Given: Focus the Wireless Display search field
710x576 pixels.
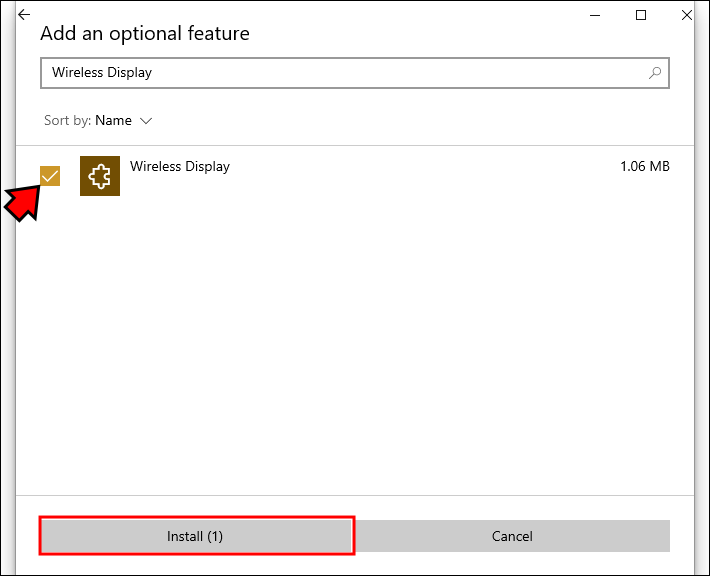Looking at the screenshot, I should [340, 73].
